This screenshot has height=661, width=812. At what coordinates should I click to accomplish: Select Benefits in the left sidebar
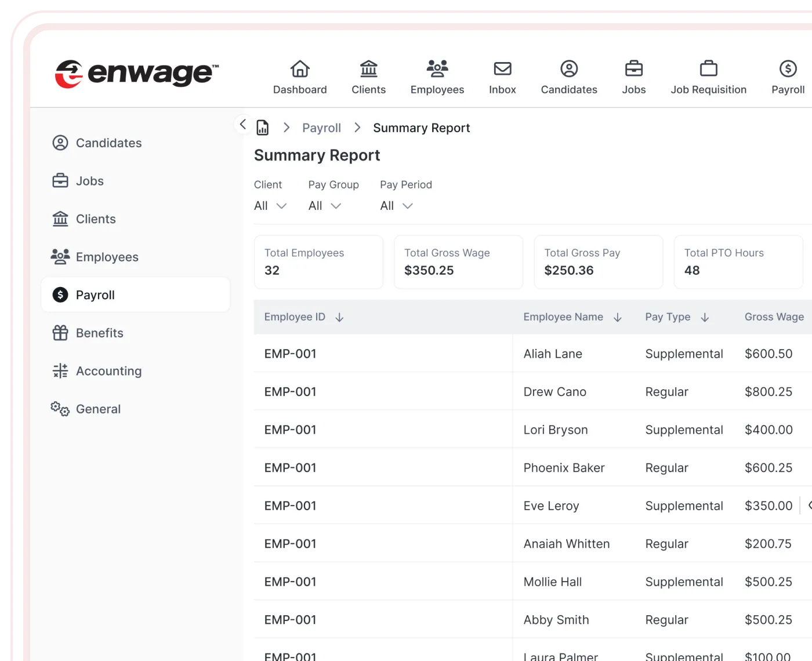[99, 333]
